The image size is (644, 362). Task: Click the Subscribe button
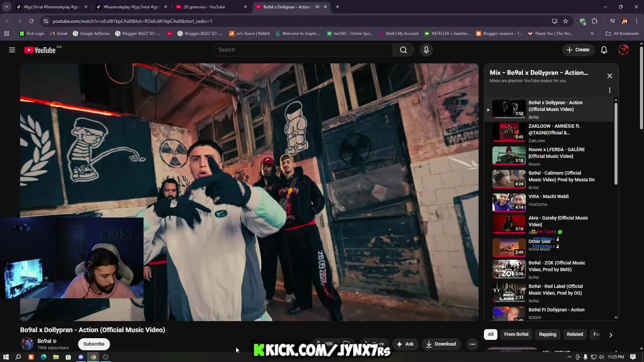pos(94,344)
